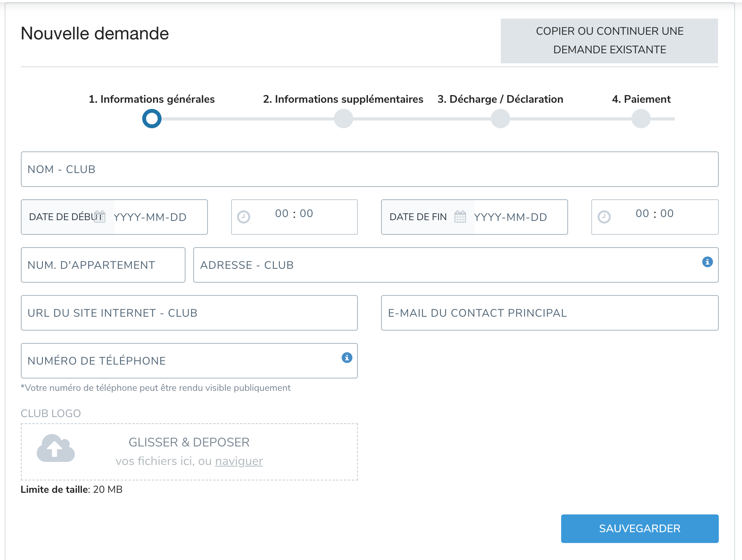Image resolution: width=742 pixels, height=560 pixels.
Task: Focus the URL du site internet - Club field
Action: click(x=189, y=313)
